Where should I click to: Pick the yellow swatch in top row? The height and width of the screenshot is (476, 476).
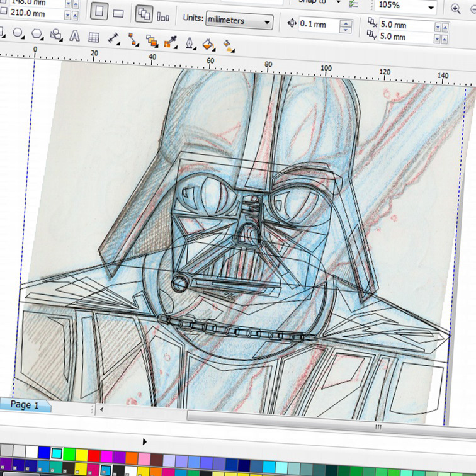[x=81, y=455]
